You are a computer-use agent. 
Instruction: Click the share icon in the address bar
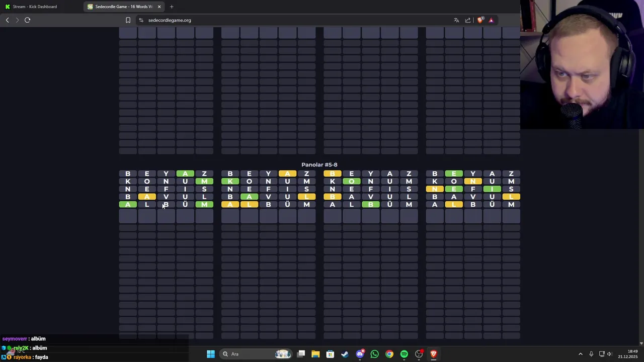(x=468, y=20)
